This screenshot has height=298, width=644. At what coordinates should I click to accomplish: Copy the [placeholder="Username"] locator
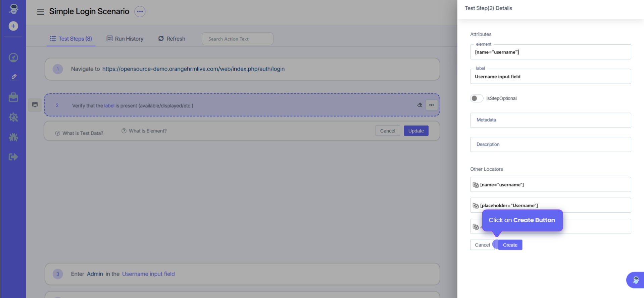[x=476, y=206]
